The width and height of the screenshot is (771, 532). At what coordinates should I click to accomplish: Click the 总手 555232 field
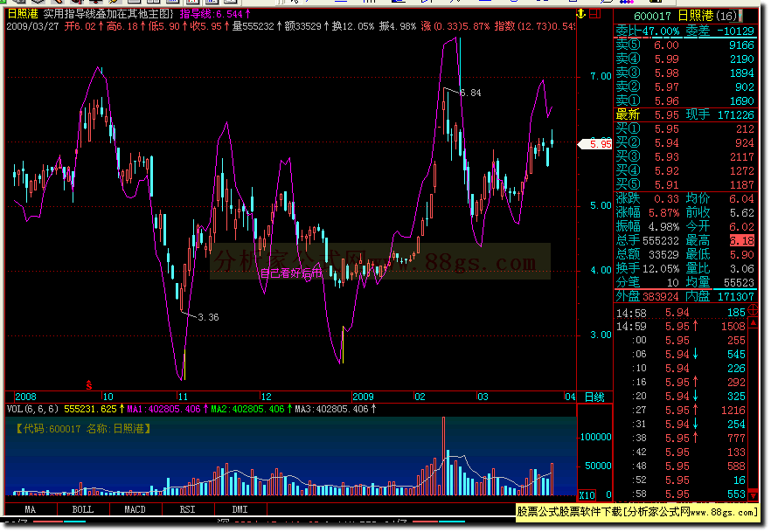pyautogui.click(x=648, y=241)
